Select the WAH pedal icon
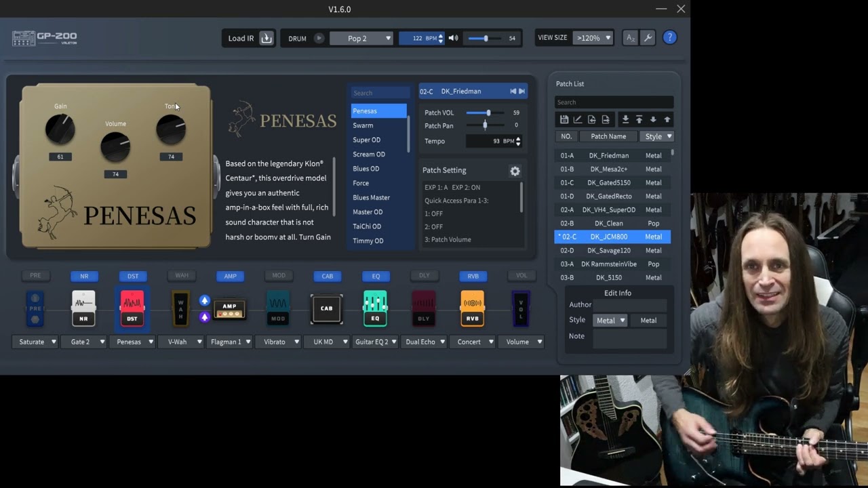Viewport: 868px width, 488px height. tap(180, 308)
